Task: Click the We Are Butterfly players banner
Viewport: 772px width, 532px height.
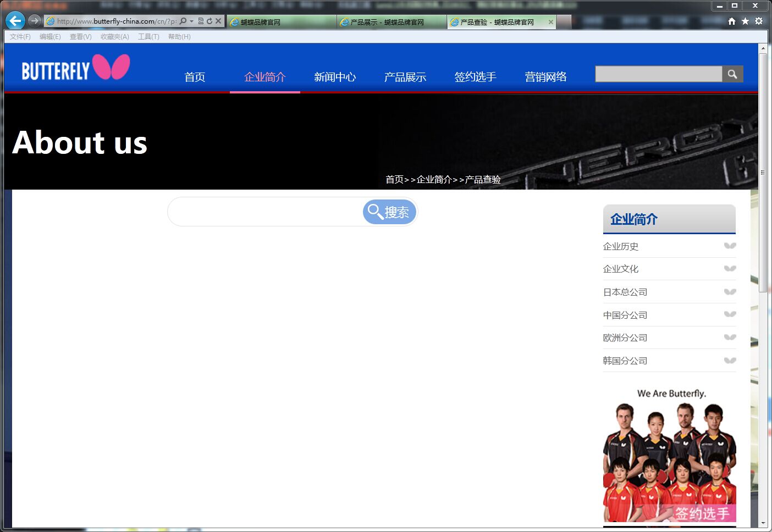Action: (x=670, y=454)
